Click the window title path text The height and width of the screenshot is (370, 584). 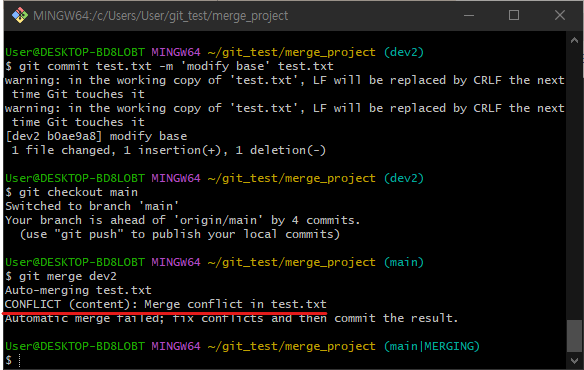tap(160, 16)
